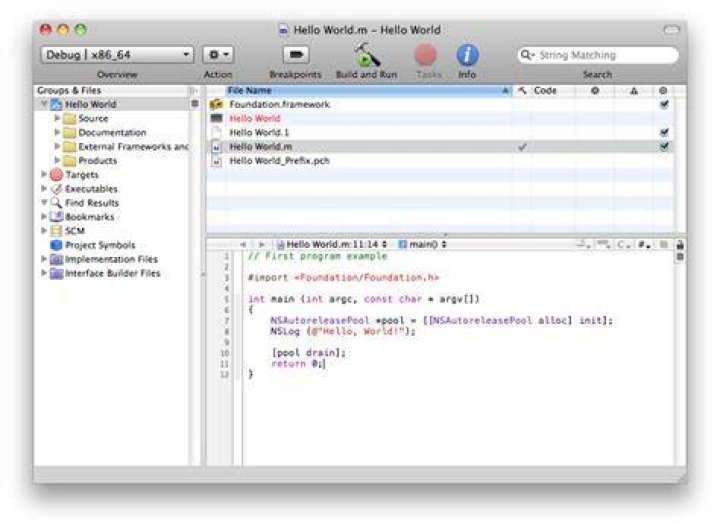Sort by the Code column header
The image size is (720, 529).
[x=553, y=90]
